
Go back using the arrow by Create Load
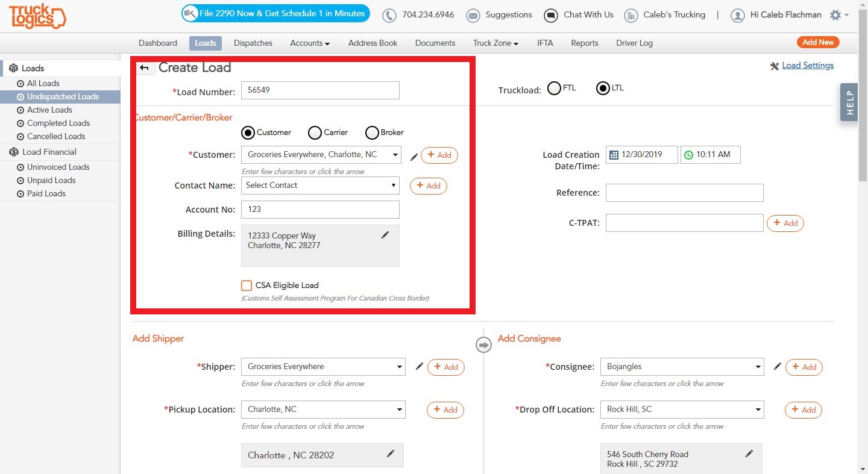click(x=144, y=68)
